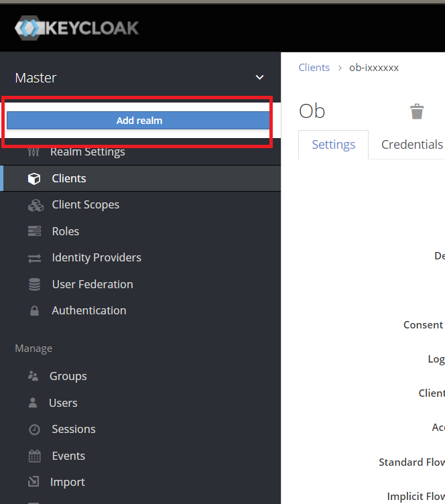Click the Clients cube icon
The height and width of the screenshot is (504, 445).
coord(34,178)
